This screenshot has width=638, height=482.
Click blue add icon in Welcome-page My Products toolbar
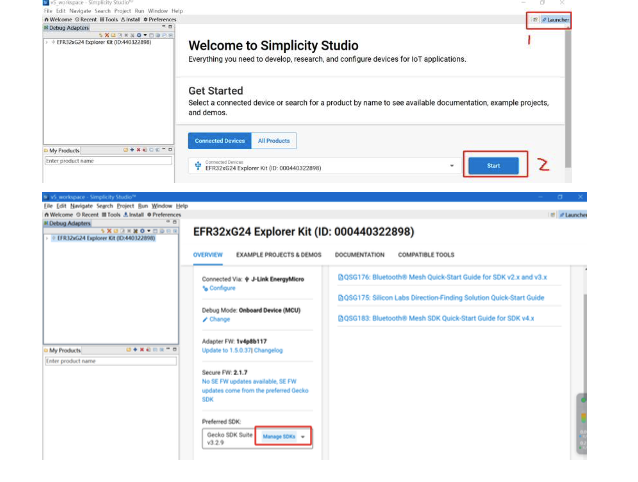[132, 150]
